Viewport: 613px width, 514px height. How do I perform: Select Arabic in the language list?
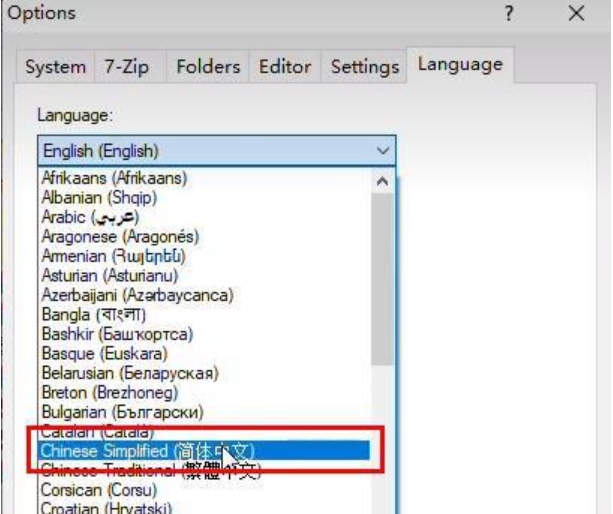point(90,216)
